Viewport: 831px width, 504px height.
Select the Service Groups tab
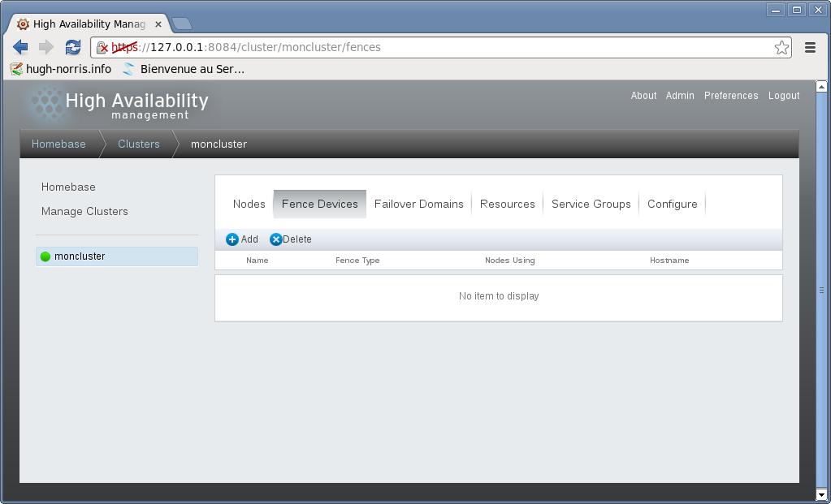[591, 204]
